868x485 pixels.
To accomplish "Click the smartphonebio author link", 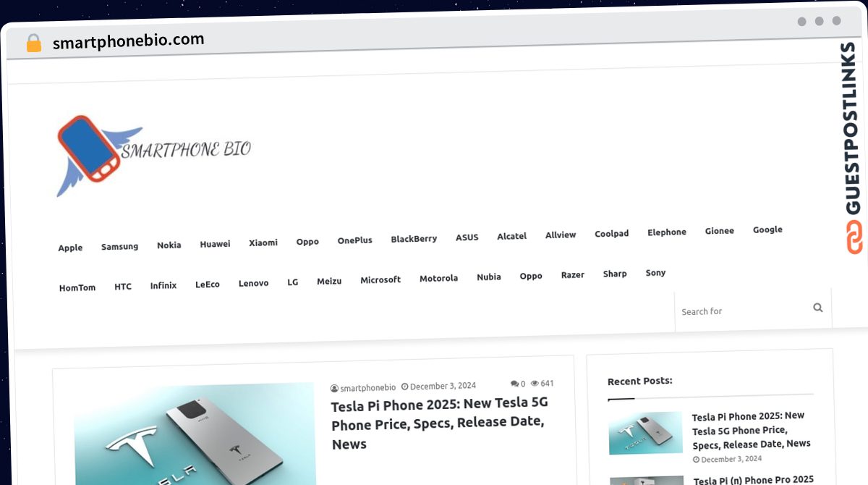I will (x=367, y=387).
